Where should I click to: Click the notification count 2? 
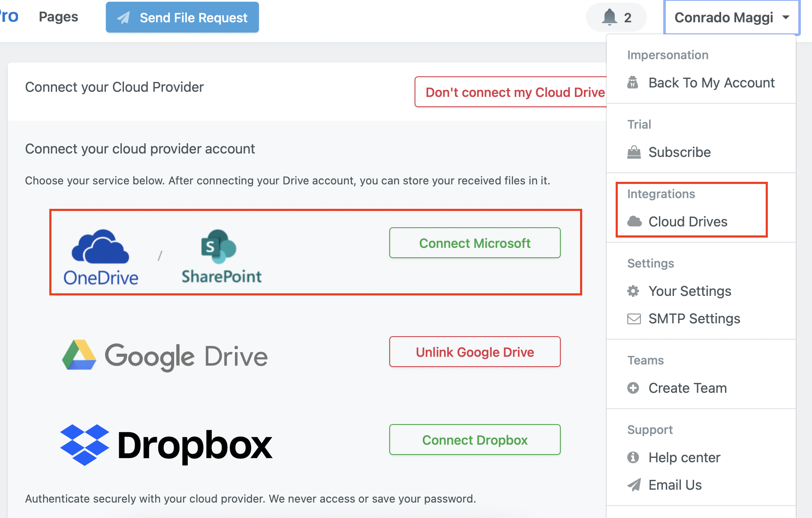pyautogui.click(x=628, y=18)
